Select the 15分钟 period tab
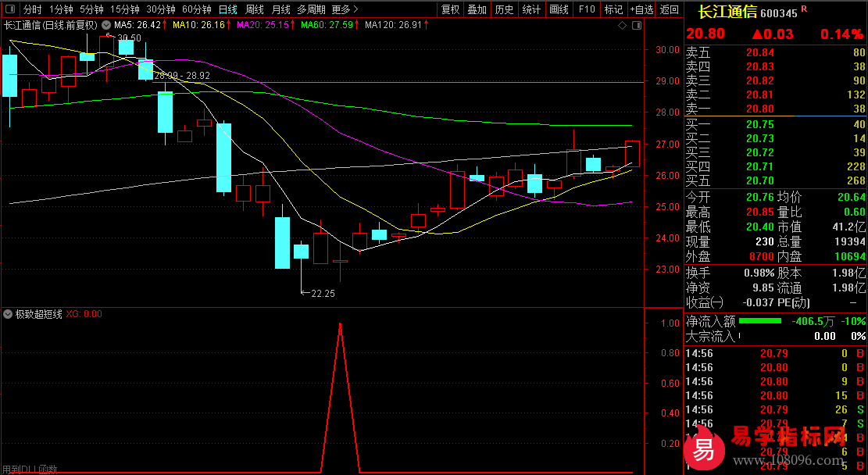The width and height of the screenshot is (868, 475). coord(124,9)
